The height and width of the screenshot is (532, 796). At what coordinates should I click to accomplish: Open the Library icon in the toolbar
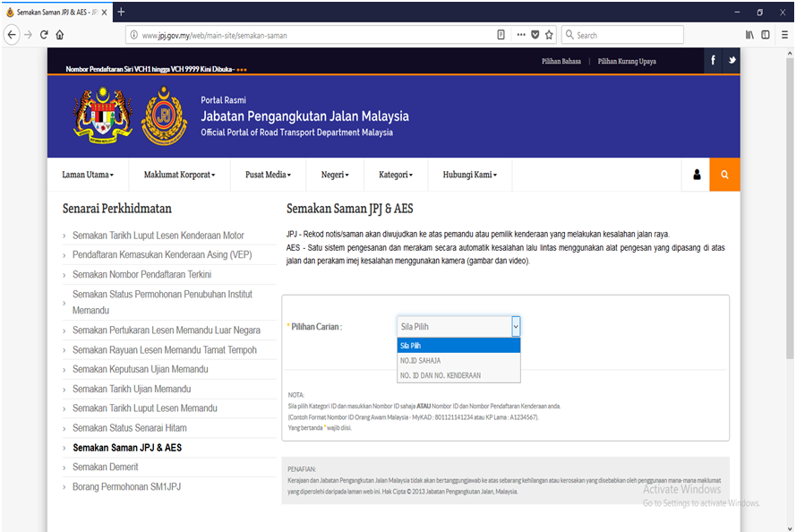(x=749, y=35)
